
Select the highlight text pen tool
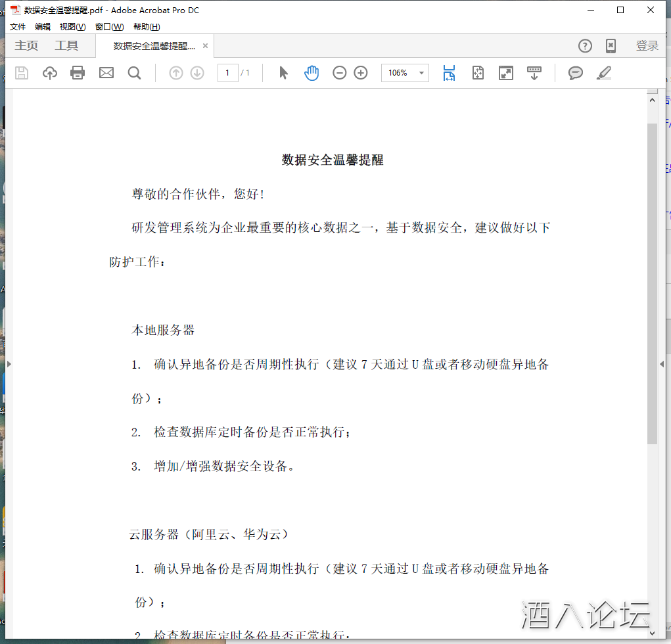tap(604, 73)
